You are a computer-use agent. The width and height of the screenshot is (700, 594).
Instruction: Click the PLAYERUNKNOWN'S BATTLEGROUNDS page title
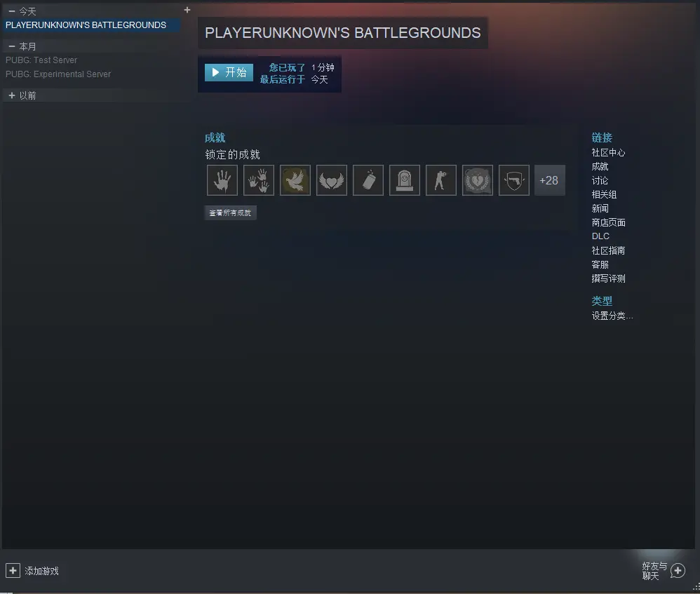tap(343, 32)
